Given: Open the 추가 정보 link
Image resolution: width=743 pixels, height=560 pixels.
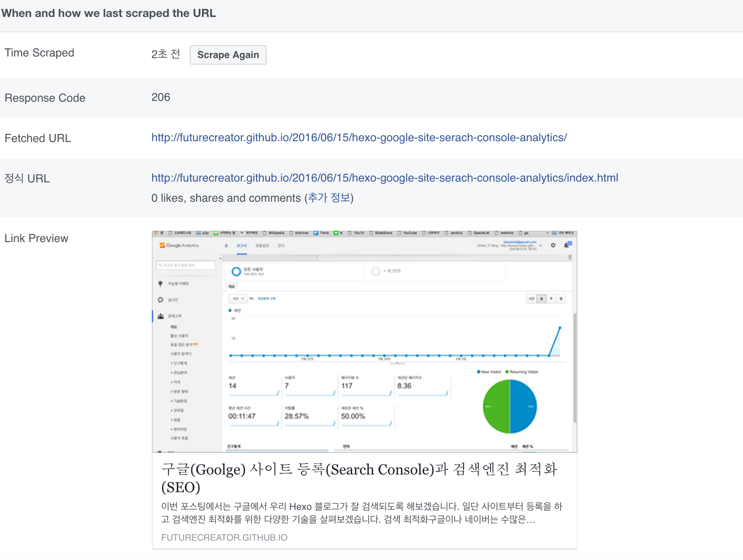Looking at the screenshot, I should [x=330, y=198].
